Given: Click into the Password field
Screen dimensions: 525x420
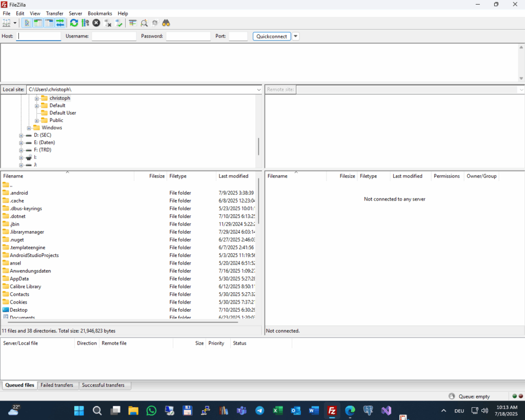Looking at the screenshot, I should click(188, 36).
